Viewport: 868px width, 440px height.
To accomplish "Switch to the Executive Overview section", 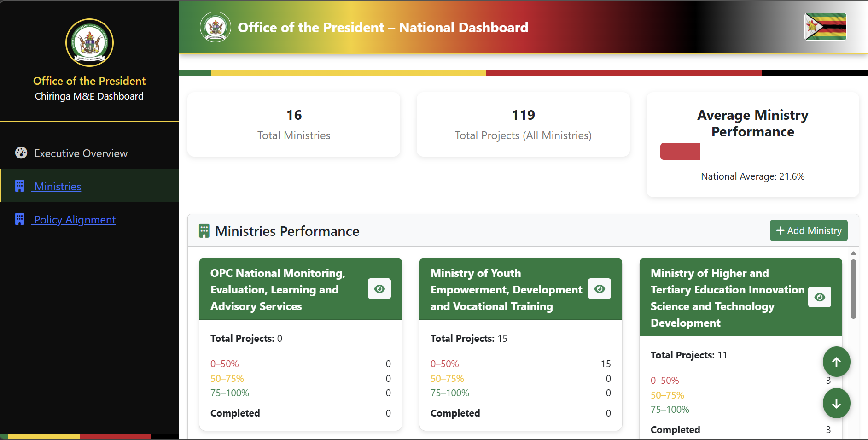I will click(x=80, y=153).
